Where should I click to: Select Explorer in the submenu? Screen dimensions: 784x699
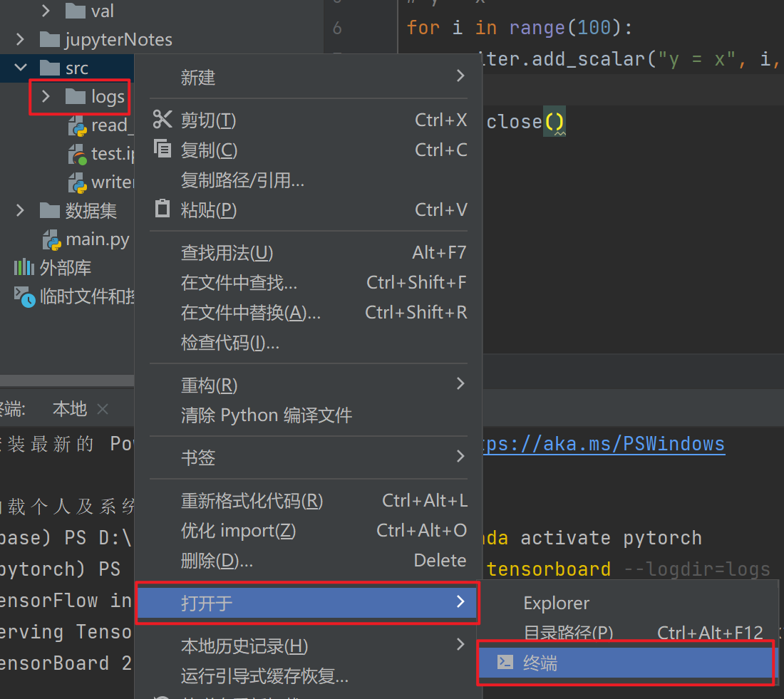556,603
